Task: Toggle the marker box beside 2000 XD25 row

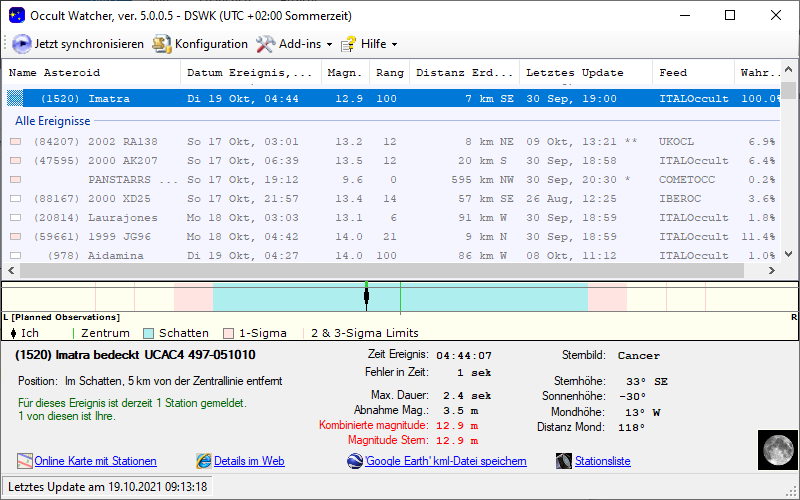Action: [x=15, y=199]
